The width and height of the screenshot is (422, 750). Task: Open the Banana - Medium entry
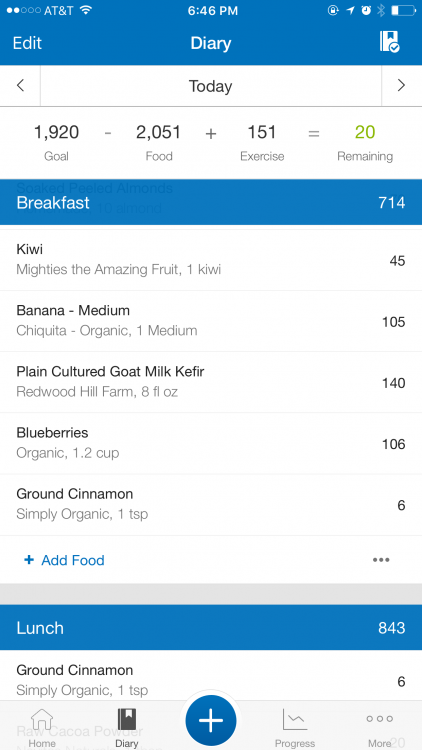(211, 321)
